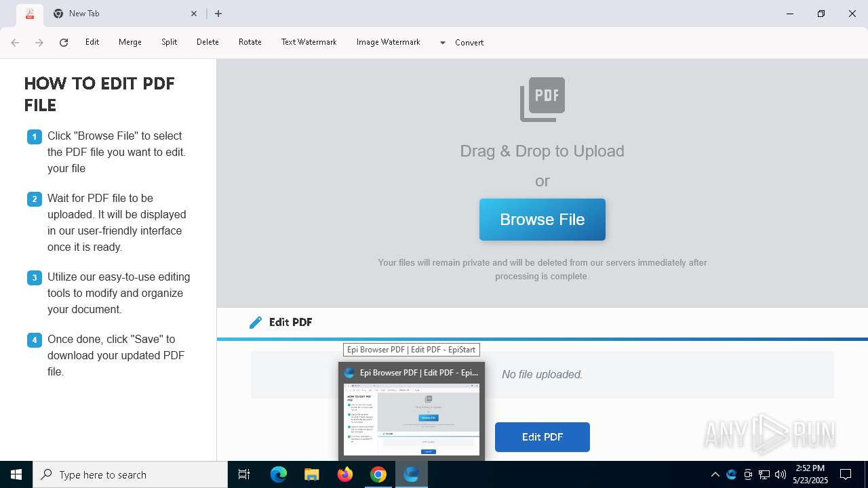Select the Split toolbar option
Viewport: 868px width, 488px height.
169,42
